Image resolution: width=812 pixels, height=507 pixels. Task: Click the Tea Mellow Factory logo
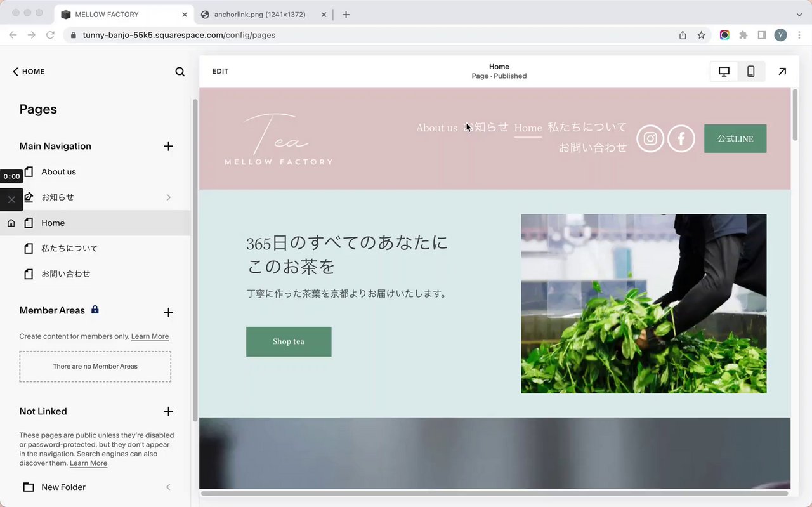(x=278, y=139)
